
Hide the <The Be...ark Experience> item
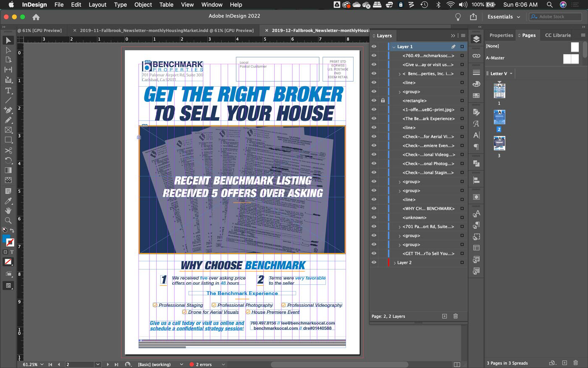[374, 119]
